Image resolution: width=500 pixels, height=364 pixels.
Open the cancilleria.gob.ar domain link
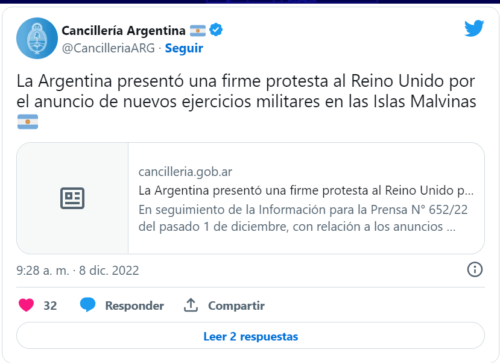185,172
